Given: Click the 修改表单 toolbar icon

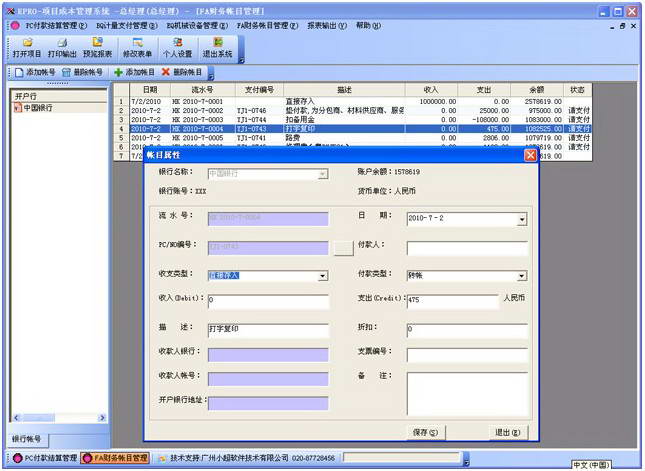Looking at the screenshot, I should point(137,48).
